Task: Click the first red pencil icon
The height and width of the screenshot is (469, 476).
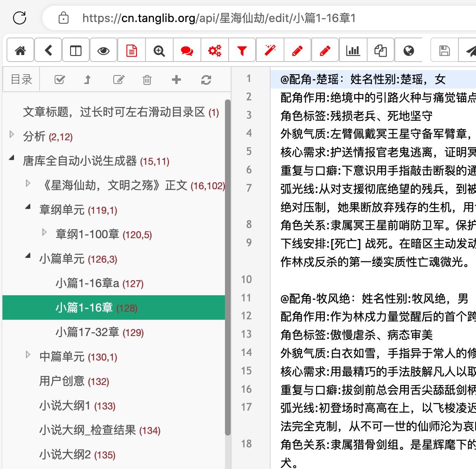Action: click(x=297, y=51)
